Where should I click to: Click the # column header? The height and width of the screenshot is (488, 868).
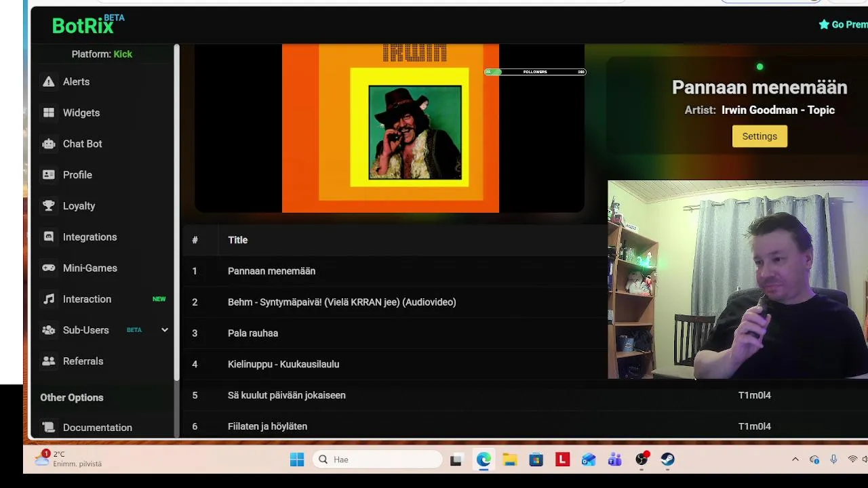(195, 240)
